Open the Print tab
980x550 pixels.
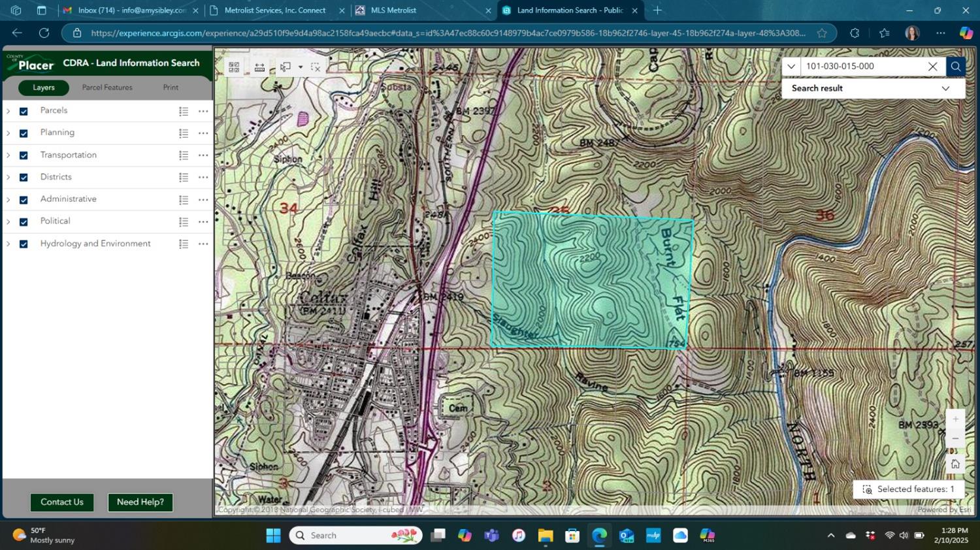[171, 88]
